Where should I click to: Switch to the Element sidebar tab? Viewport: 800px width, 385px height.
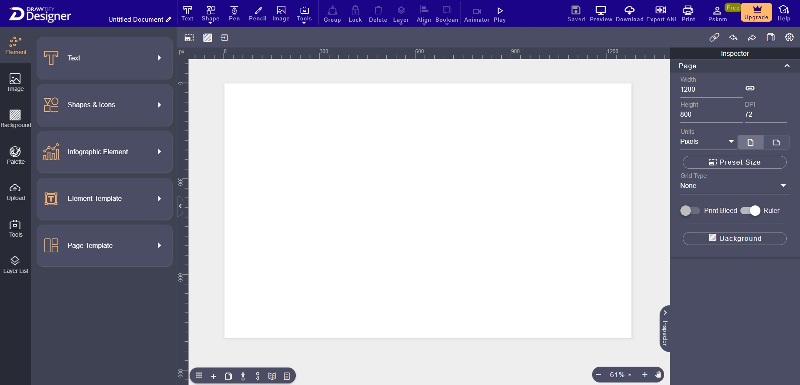(x=15, y=46)
